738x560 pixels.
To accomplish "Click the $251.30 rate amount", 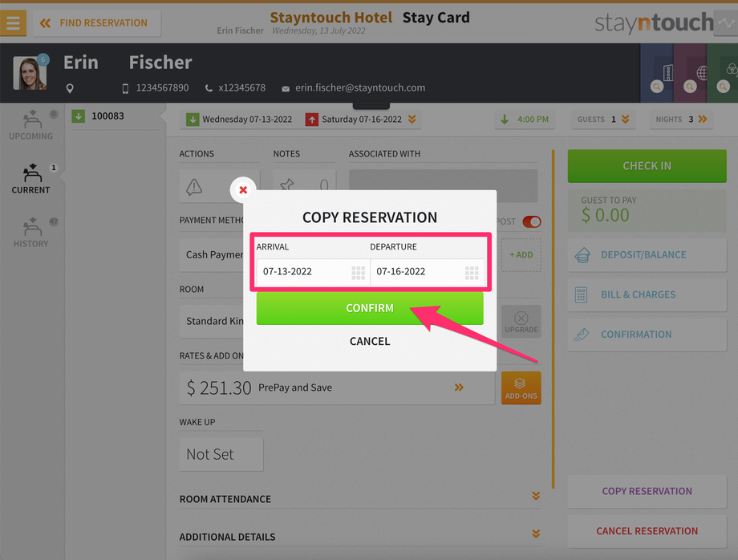I will [219, 388].
